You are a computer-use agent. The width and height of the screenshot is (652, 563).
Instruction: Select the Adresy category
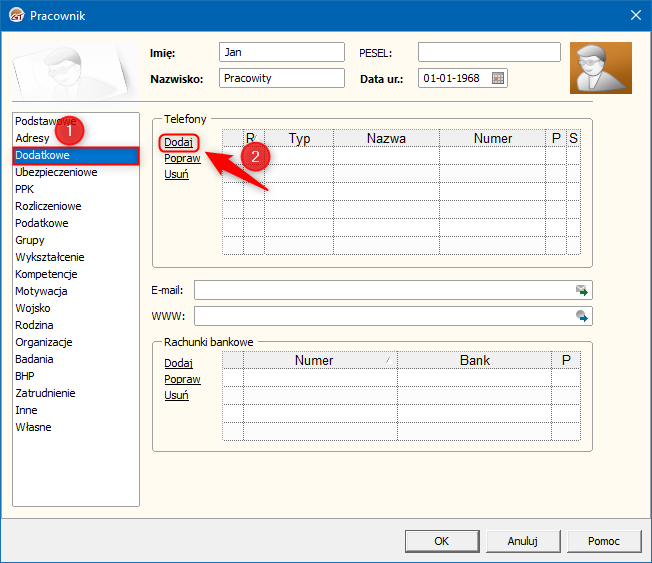pyautogui.click(x=32, y=138)
